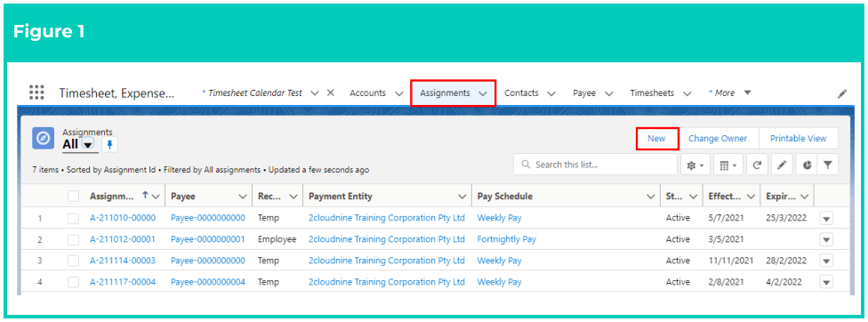Sort by the Assignment Id column header

[x=111, y=197]
